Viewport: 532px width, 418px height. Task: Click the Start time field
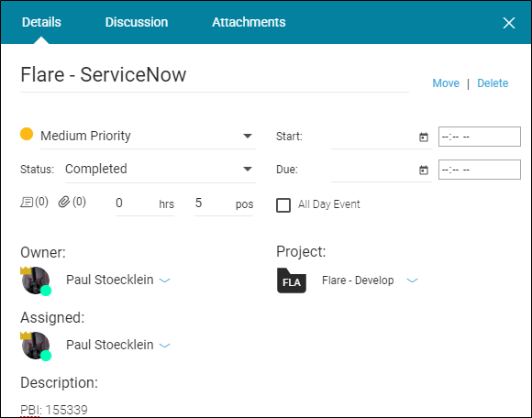(x=480, y=137)
